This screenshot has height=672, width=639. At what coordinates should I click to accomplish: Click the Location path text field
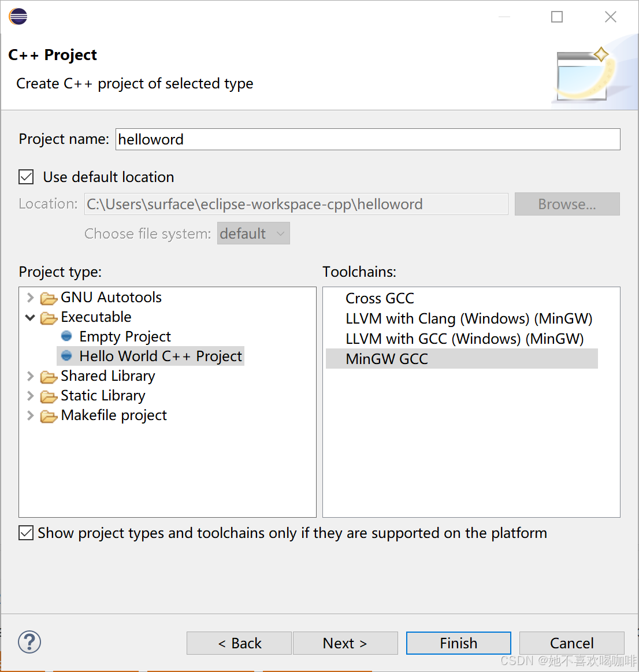point(296,204)
